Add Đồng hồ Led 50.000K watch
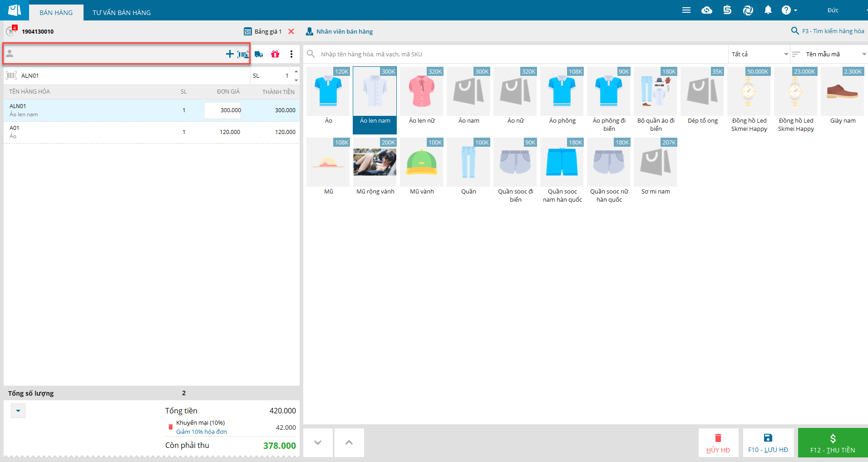 pyautogui.click(x=749, y=100)
